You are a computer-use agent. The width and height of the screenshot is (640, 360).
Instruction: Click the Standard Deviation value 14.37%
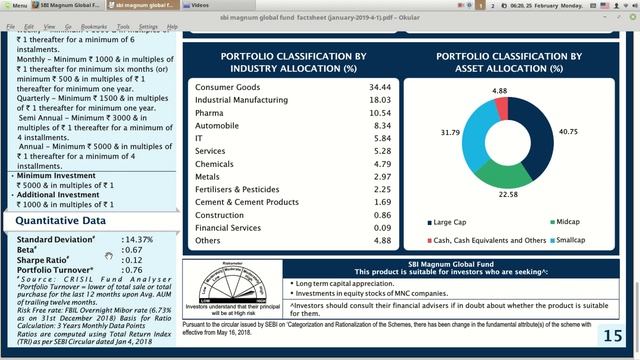point(138,240)
